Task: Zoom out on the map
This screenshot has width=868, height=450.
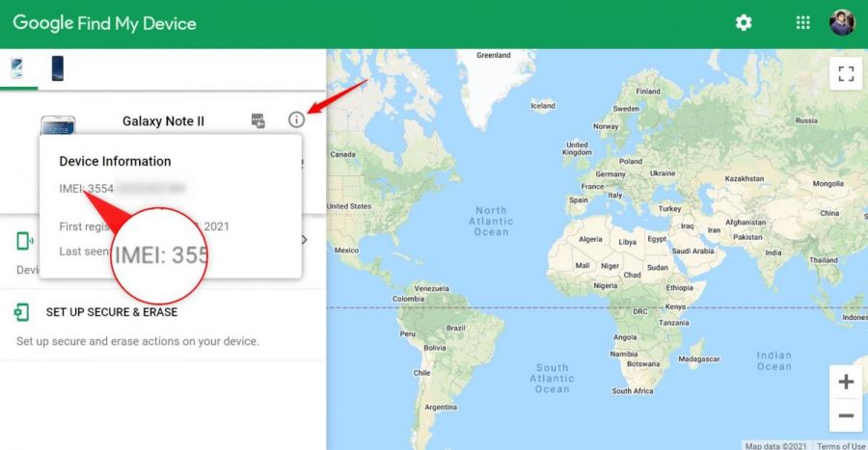Action: pyautogui.click(x=846, y=415)
